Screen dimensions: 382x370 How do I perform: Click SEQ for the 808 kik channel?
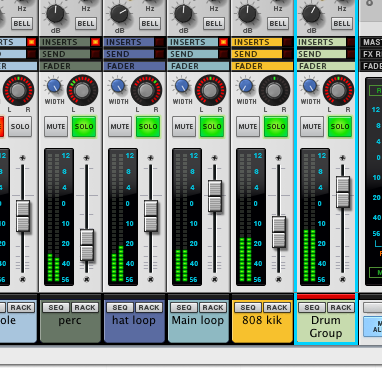[248, 307]
